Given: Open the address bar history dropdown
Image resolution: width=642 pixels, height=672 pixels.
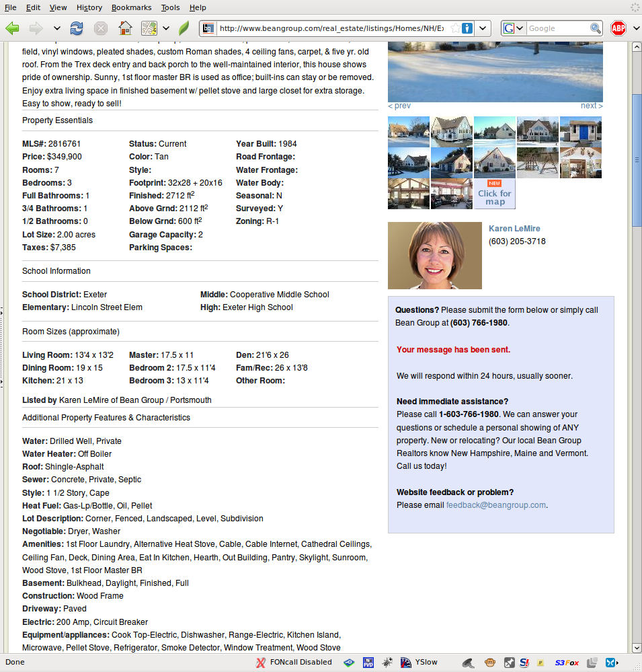Looking at the screenshot, I should tap(483, 28).
